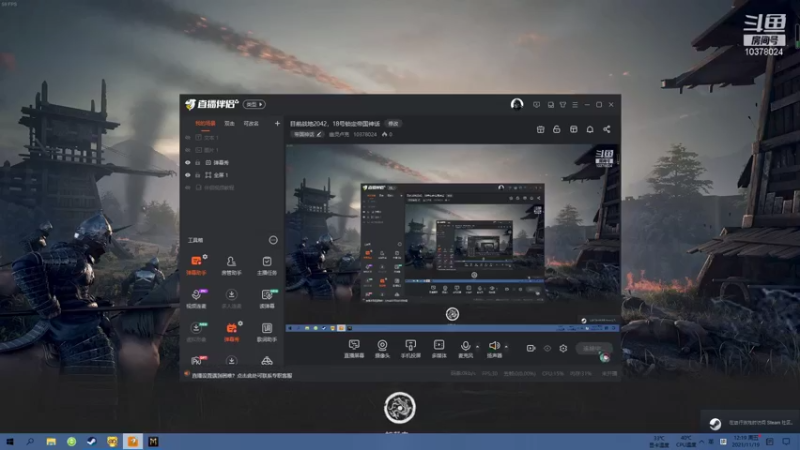
Task: Toggle visibility of 文本 1 source
Action: point(188,138)
